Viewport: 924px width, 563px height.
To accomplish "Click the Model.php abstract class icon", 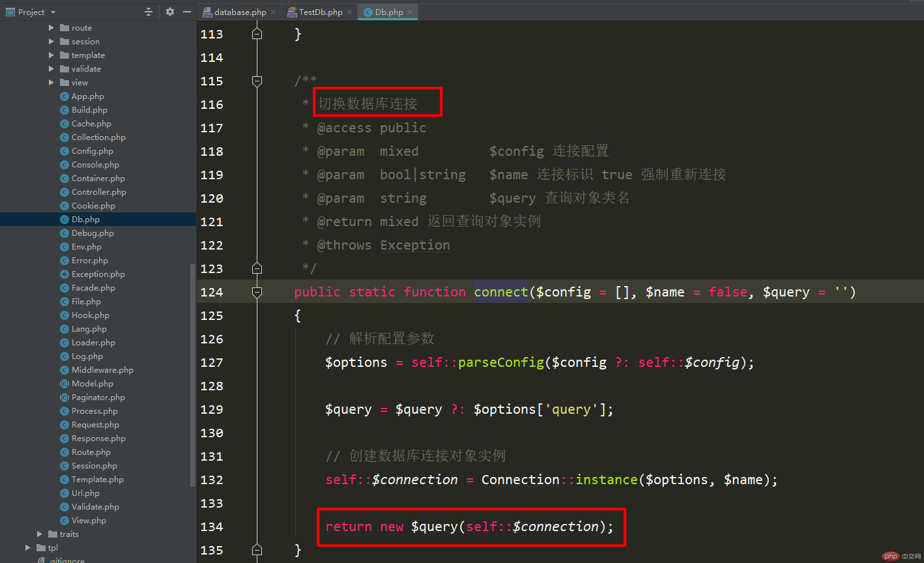I will point(65,384).
